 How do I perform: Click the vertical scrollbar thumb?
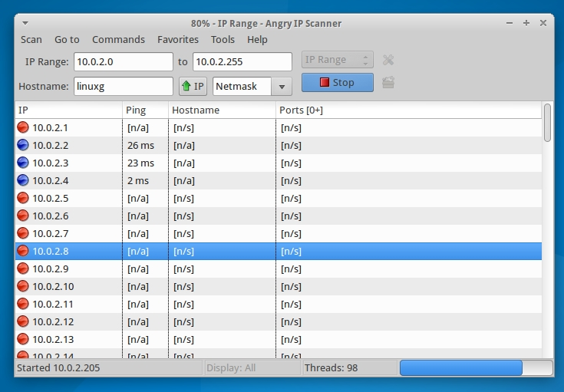click(547, 123)
